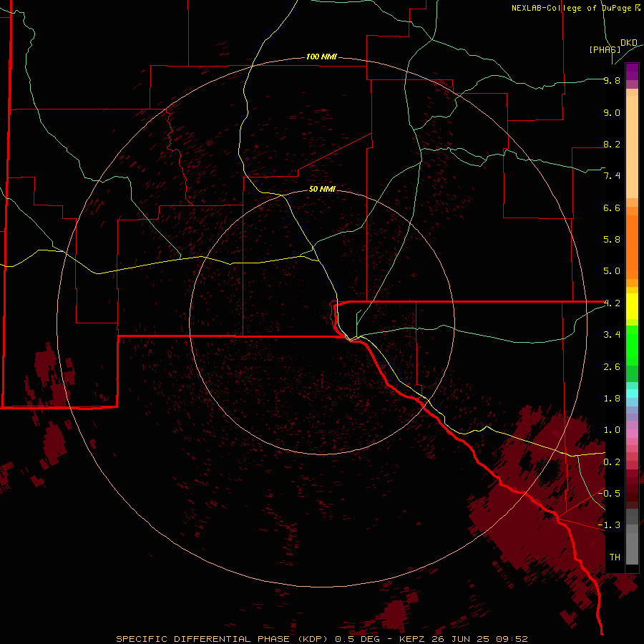Click the DKD label above the color scale
The height and width of the screenshot is (644, 644).
click(629, 43)
